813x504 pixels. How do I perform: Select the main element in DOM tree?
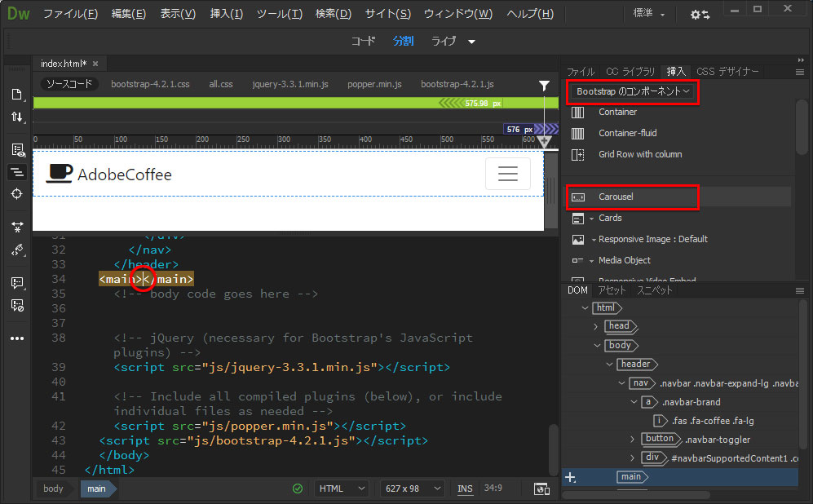tap(630, 477)
